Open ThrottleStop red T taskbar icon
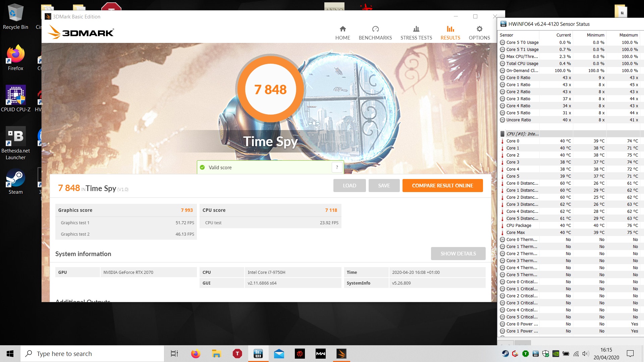Image resolution: width=644 pixels, height=362 pixels. coord(237,354)
